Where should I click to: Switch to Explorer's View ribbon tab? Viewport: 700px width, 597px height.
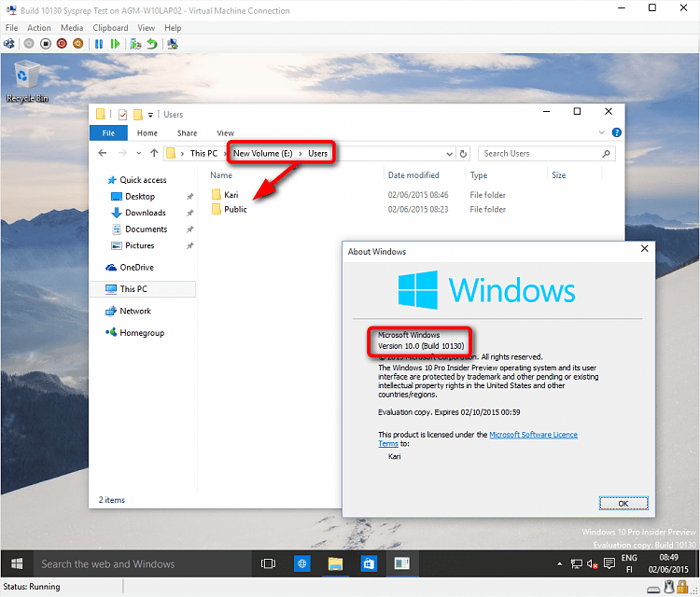(226, 133)
